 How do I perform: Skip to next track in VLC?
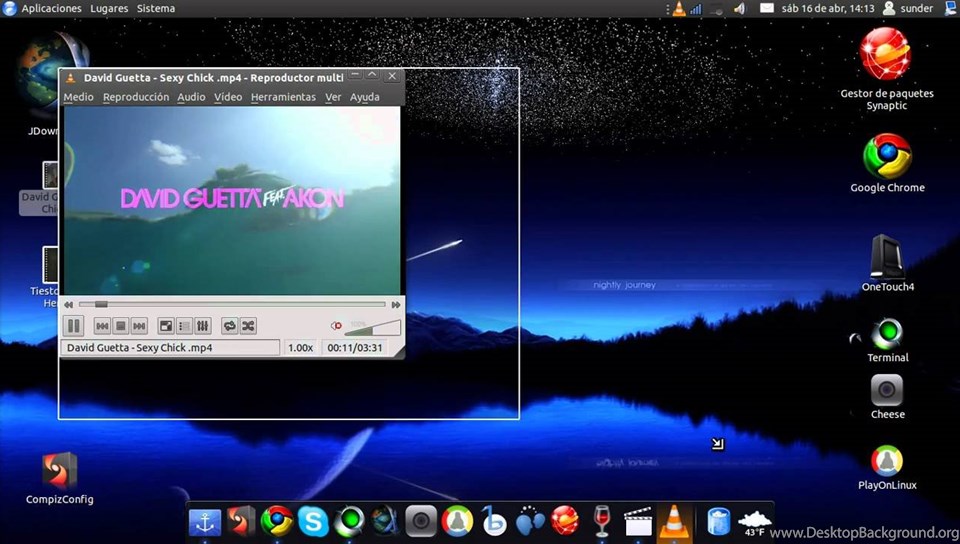pos(139,326)
